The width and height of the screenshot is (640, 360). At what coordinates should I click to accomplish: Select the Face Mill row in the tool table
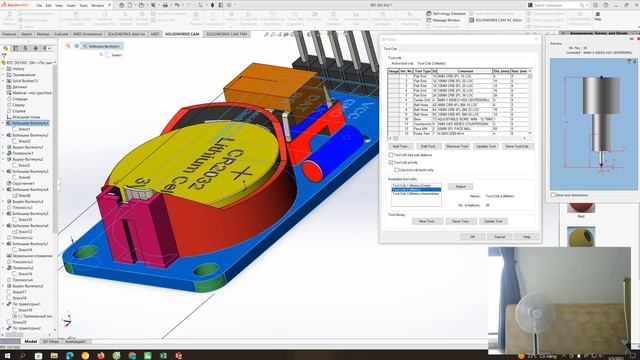459,129
